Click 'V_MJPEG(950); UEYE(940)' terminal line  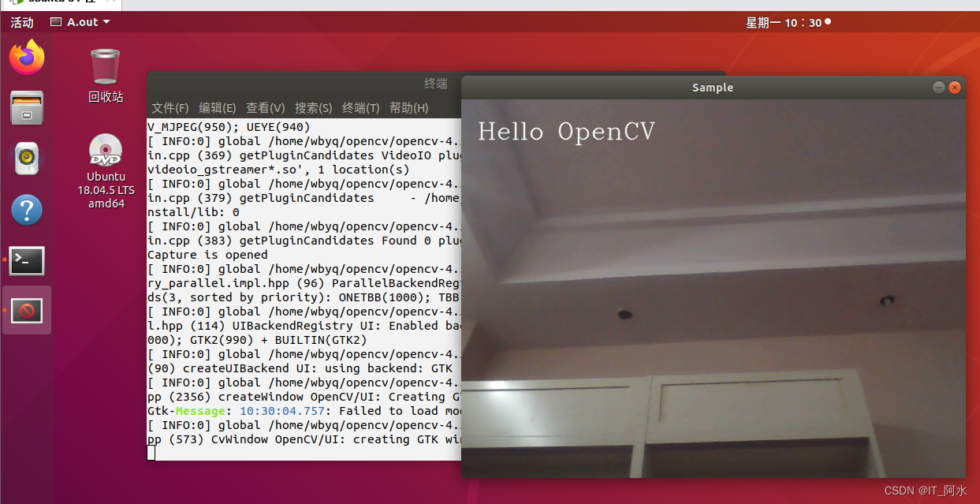229,127
